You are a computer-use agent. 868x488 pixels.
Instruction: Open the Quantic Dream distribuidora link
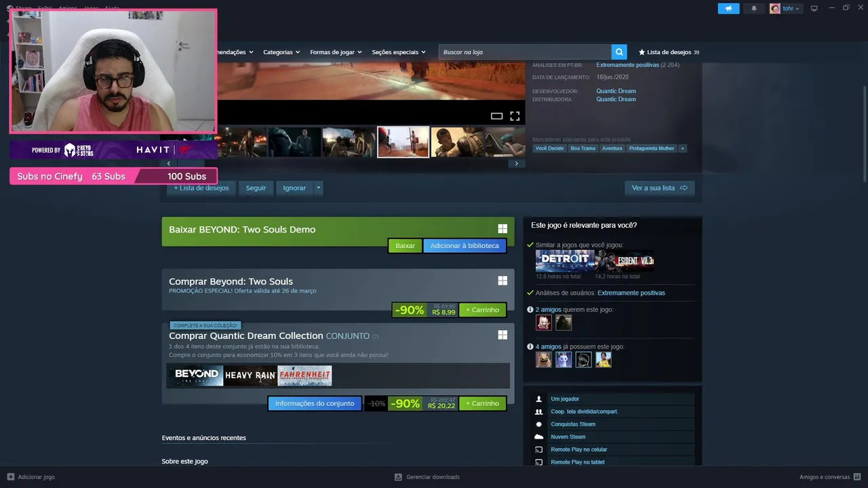pyautogui.click(x=616, y=99)
